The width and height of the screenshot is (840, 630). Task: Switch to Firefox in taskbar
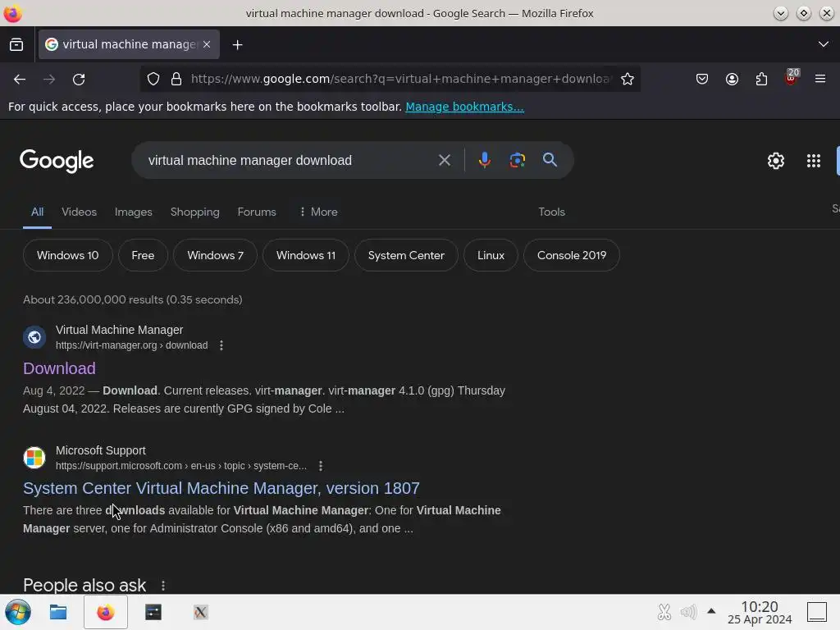(106, 612)
